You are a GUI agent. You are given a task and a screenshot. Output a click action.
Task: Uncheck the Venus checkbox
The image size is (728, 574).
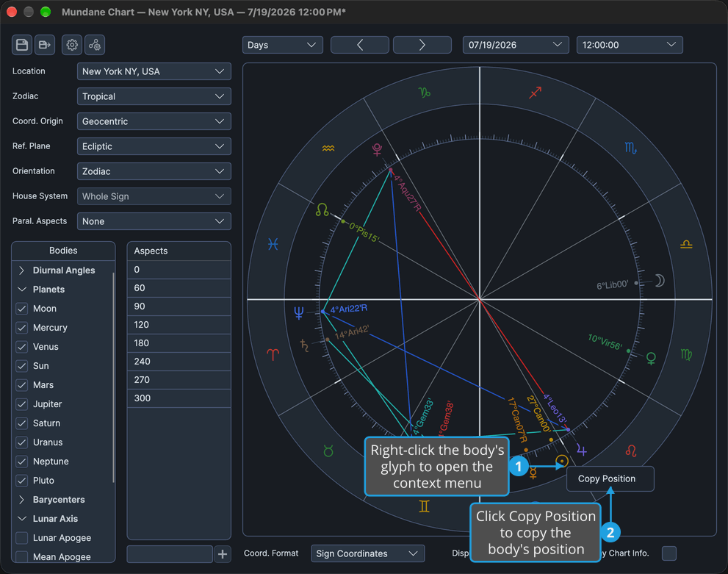tap(22, 346)
